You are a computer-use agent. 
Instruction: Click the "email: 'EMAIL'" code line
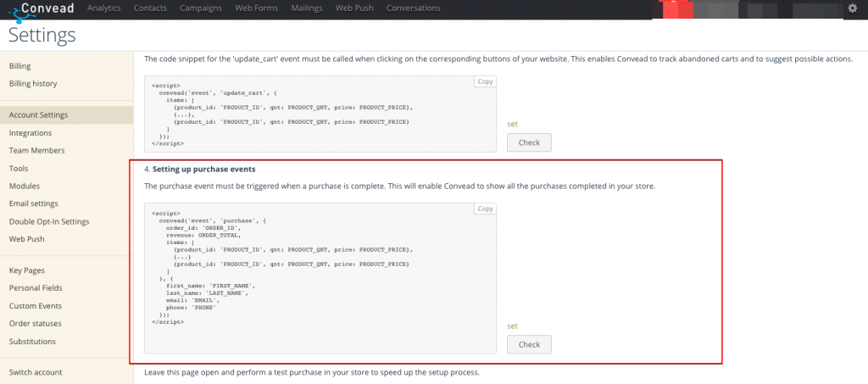tap(192, 300)
